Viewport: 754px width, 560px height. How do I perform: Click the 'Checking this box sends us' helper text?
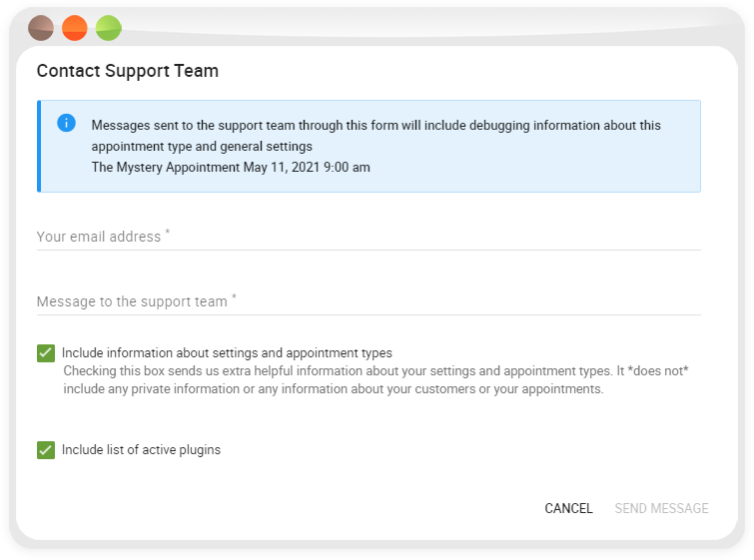pos(377,379)
